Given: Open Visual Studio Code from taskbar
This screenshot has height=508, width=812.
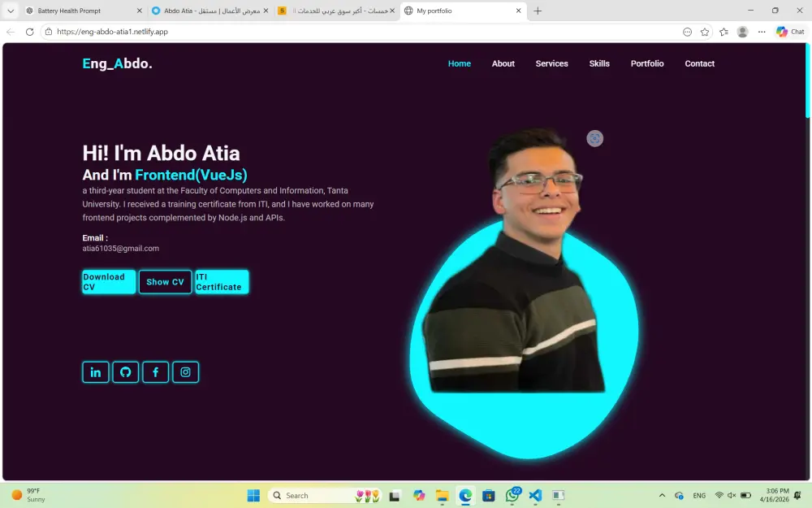Looking at the screenshot, I should point(535,496).
